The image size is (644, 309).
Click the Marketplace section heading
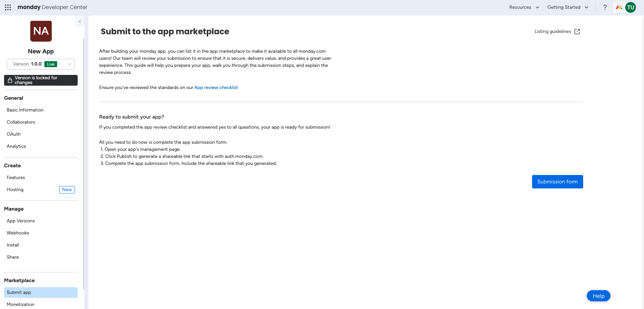(x=19, y=280)
